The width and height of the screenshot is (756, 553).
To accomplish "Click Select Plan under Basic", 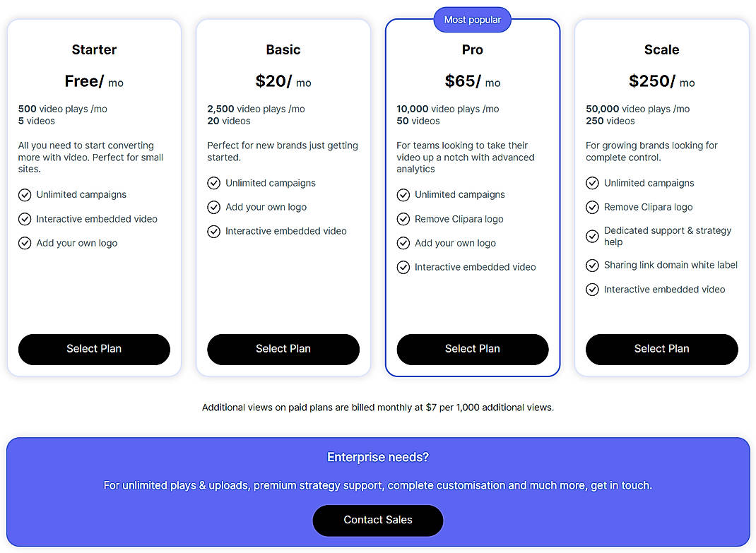I will (283, 349).
